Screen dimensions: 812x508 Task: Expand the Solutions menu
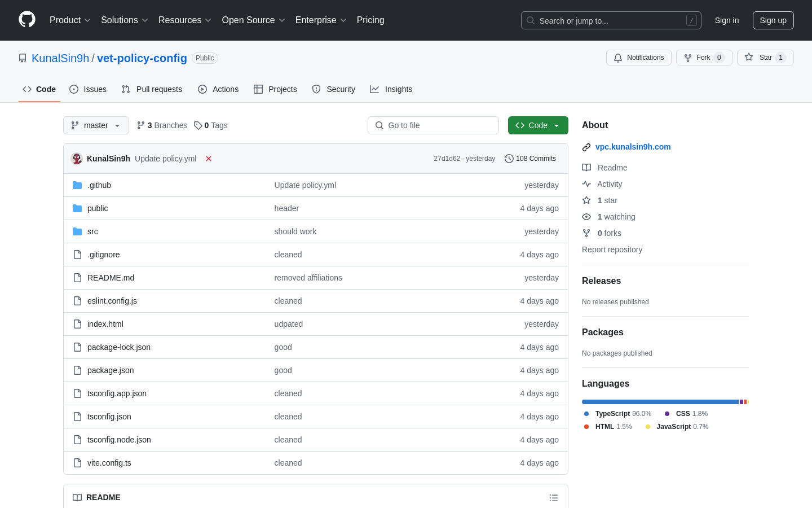[125, 20]
